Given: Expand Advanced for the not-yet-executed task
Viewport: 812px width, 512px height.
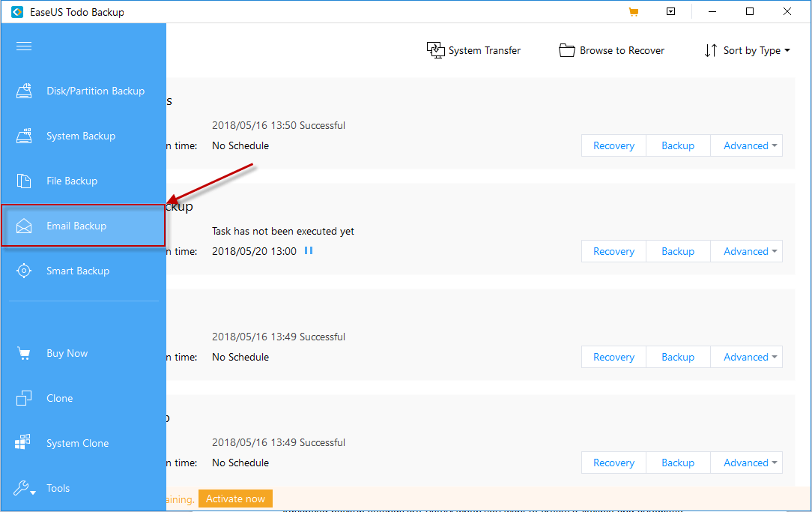Looking at the screenshot, I should [746, 251].
